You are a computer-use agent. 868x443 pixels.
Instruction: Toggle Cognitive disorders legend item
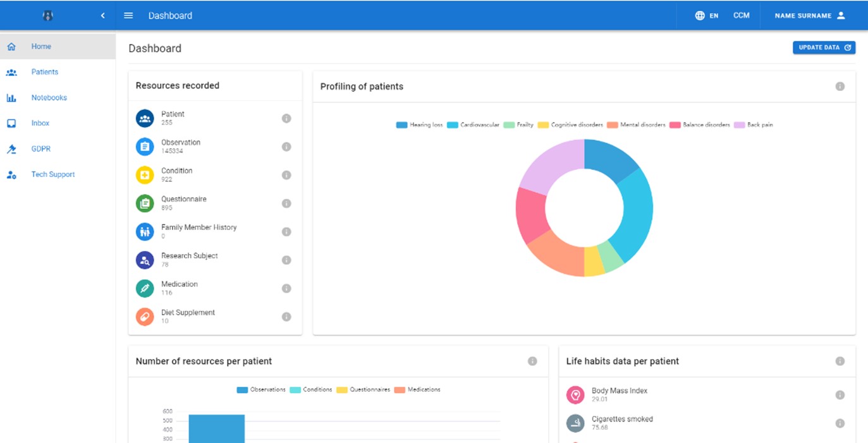click(x=570, y=125)
